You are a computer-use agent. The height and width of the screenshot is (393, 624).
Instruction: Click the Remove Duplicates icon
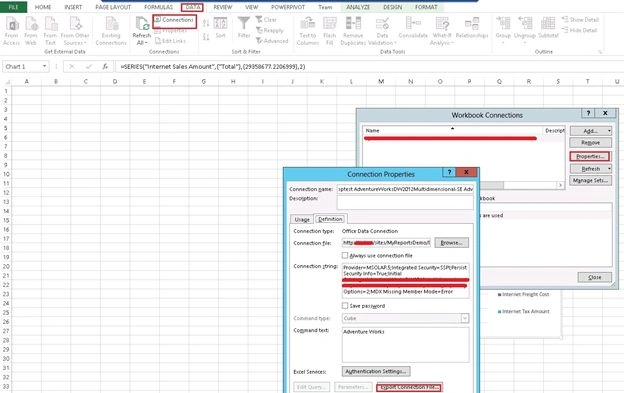[x=353, y=23]
